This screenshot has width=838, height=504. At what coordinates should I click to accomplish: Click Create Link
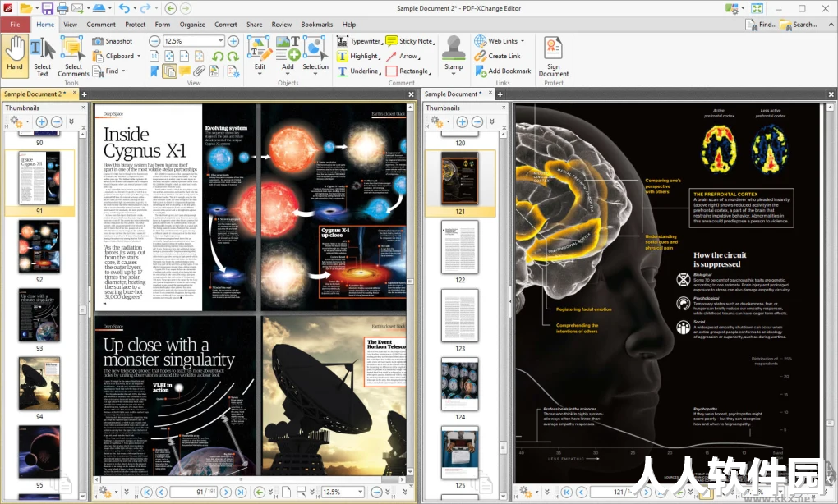point(498,56)
